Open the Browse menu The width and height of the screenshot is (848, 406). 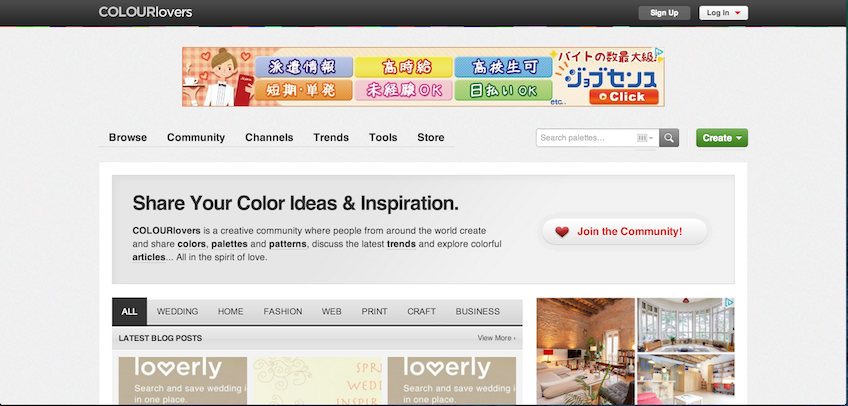[128, 137]
